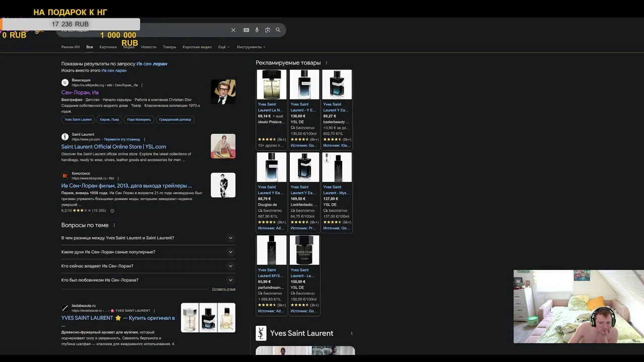Open three-dot options of the Кинопоиск result
The image size is (644, 362).
(118, 178)
